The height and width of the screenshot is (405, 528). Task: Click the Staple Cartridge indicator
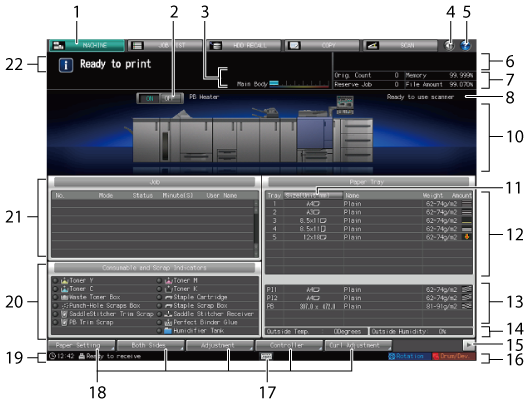(x=193, y=297)
